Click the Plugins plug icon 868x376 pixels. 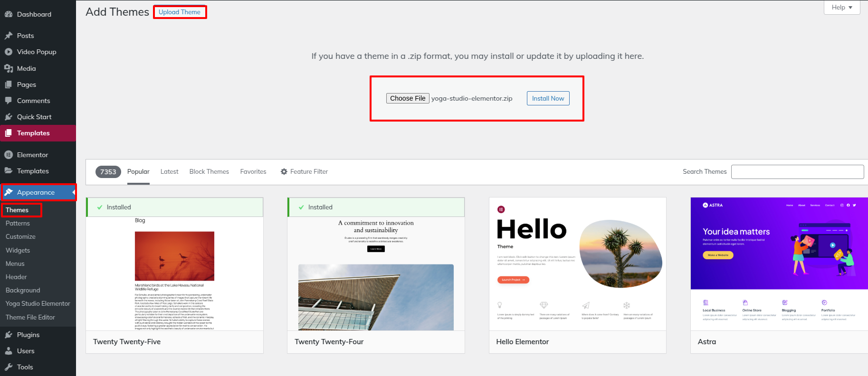[x=9, y=335]
